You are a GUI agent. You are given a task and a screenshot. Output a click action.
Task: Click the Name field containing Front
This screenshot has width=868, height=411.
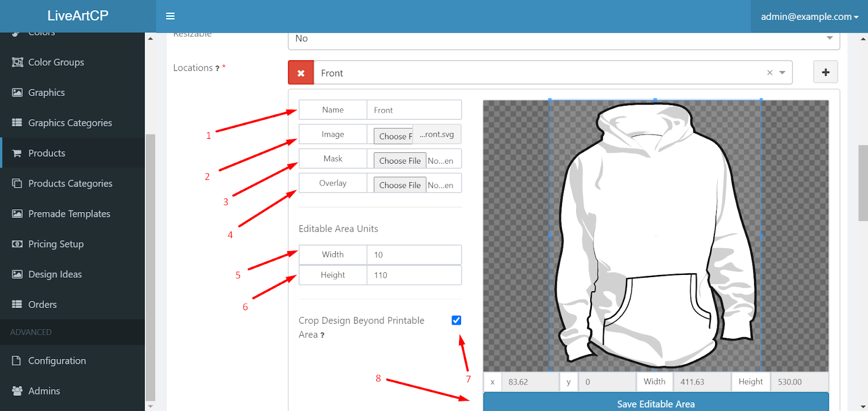click(x=414, y=110)
